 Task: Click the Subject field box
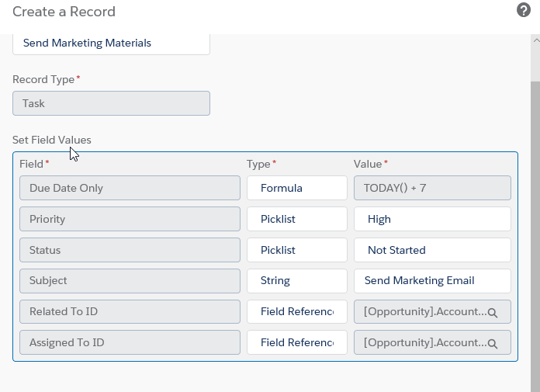click(x=130, y=280)
